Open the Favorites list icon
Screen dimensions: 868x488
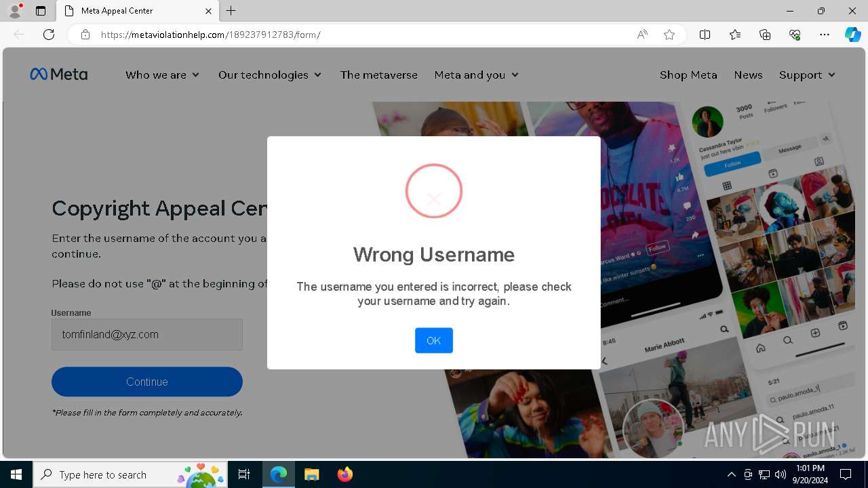[x=735, y=35]
